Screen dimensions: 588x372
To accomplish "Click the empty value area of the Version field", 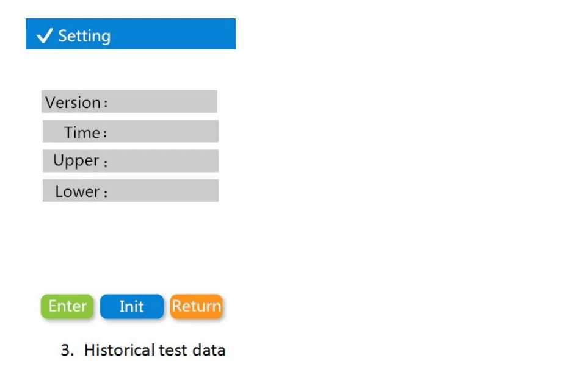I will pos(162,102).
